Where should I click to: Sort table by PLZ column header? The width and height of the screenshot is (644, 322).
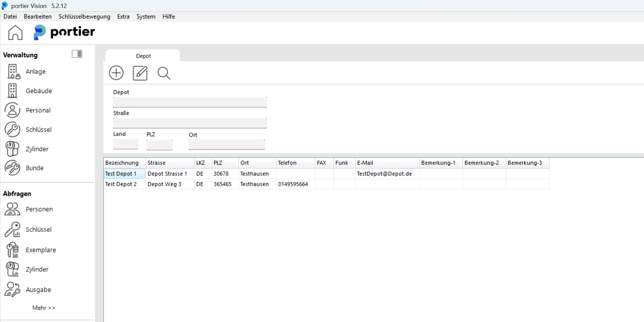(225, 163)
